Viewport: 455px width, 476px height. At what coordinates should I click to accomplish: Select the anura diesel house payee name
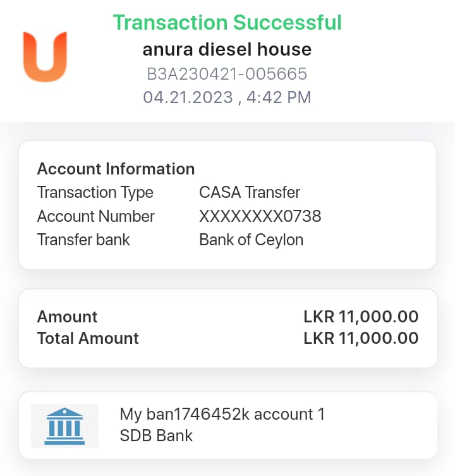click(x=227, y=49)
